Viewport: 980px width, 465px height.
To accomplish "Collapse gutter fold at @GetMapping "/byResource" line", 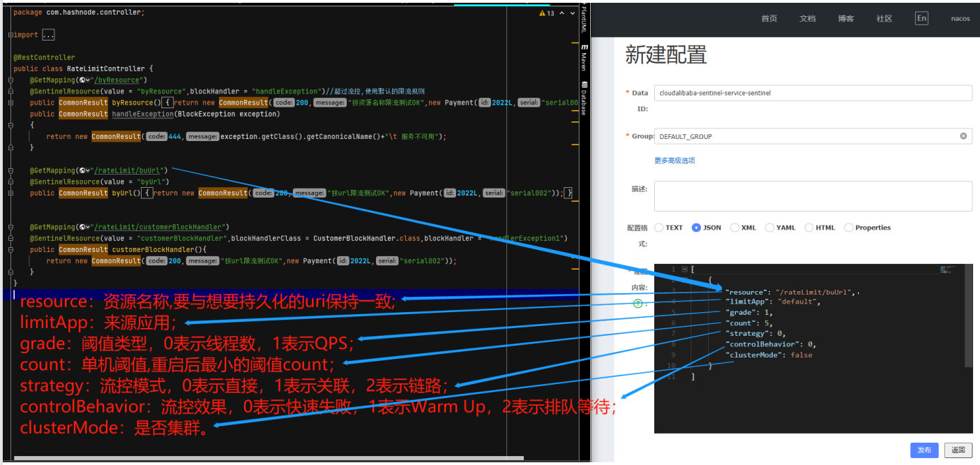I will point(11,80).
